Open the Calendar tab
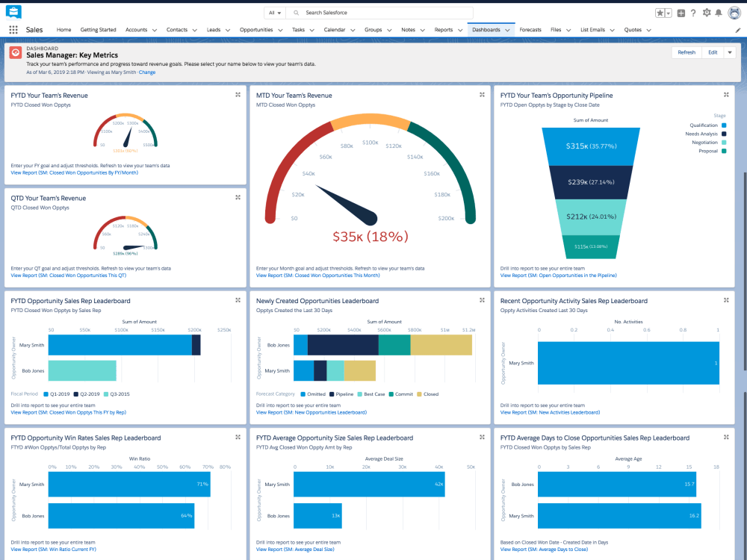Image resolution: width=747 pixels, height=560 pixels. coord(335,30)
